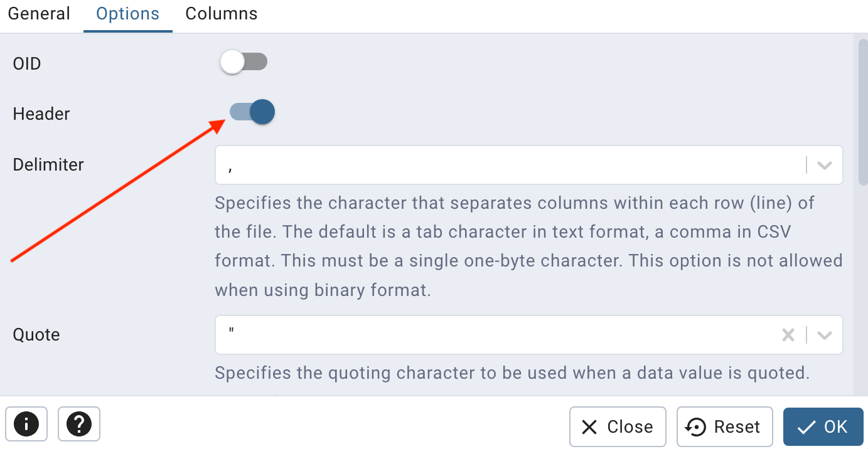Viewport: 868px width, 449px height.
Task: Select the Options tab
Action: pyautogui.click(x=128, y=14)
